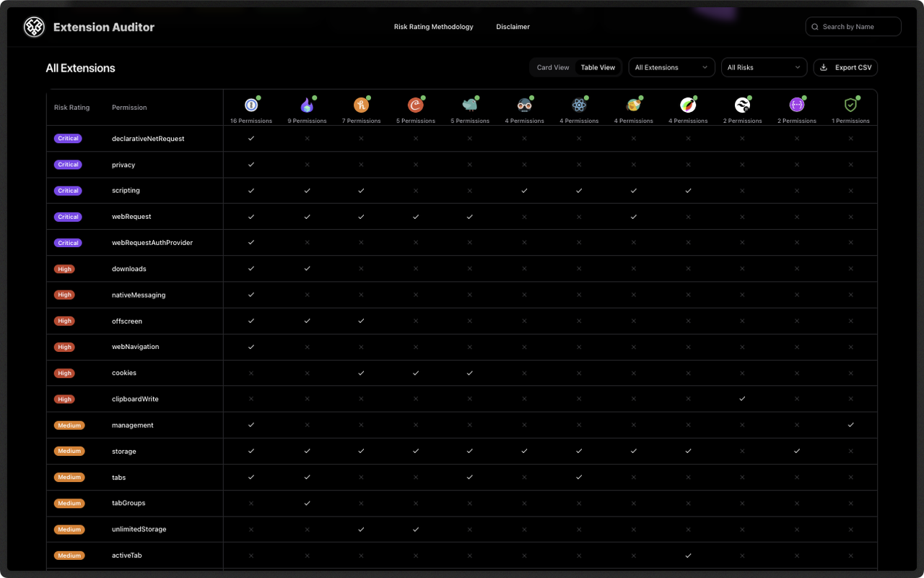924x578 pixels.
Task: Click the High badge for nativeMessaging
Action: (65, 295)
